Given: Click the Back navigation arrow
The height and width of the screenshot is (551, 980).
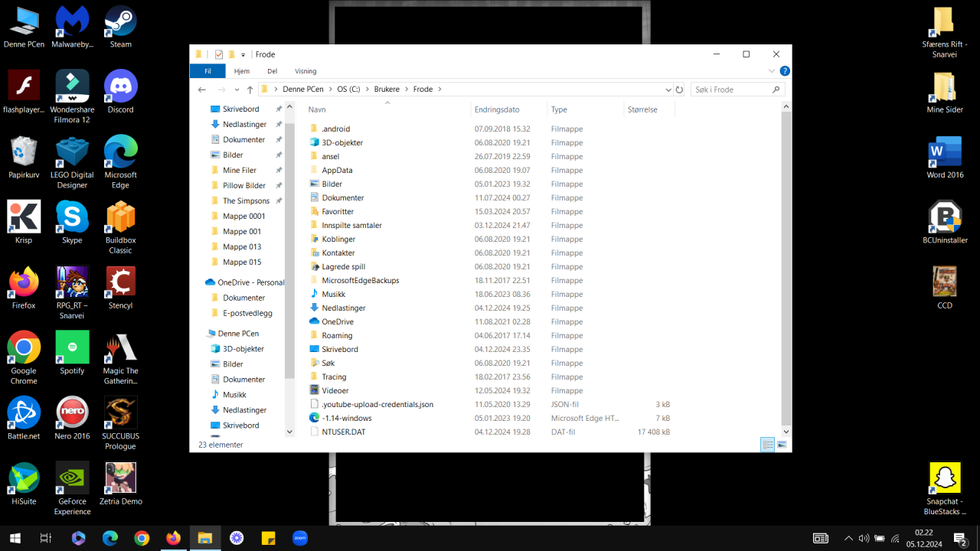Looking at the screenshot, I should (202, 90).
